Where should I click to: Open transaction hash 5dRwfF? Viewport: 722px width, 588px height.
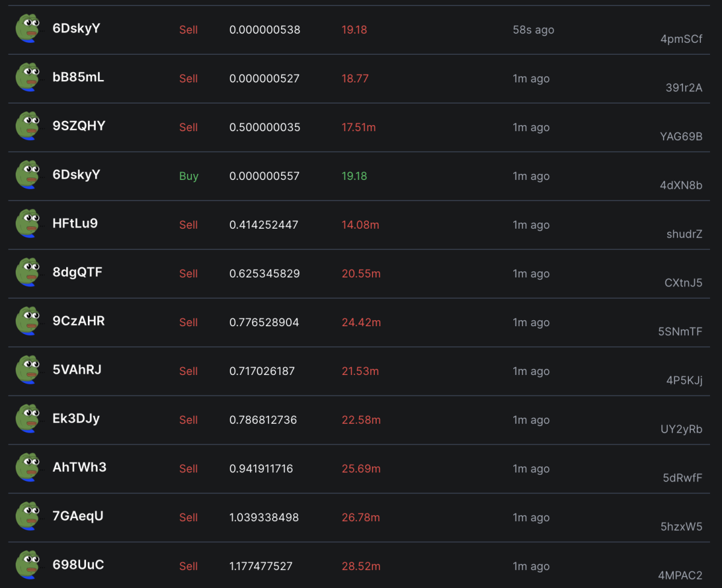[x=683, y=478]
